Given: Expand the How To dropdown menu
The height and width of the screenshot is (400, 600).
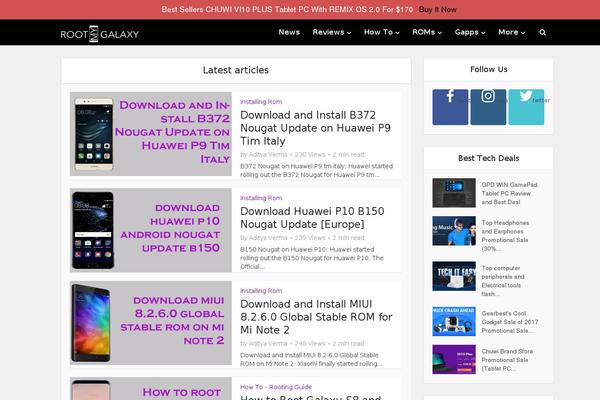Looking at the screenshot, I should pos(382,32).
